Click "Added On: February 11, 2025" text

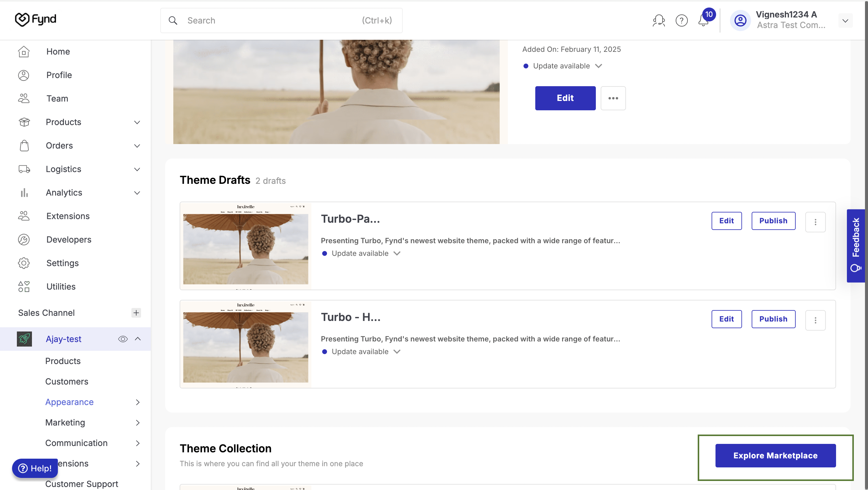pos(571,49)
